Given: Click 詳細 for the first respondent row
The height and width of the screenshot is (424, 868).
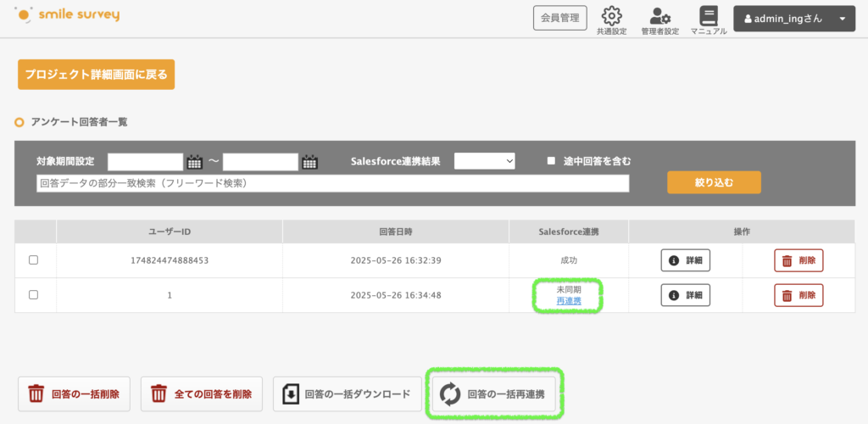Looking at the screenshot, I should click(685, 260).
